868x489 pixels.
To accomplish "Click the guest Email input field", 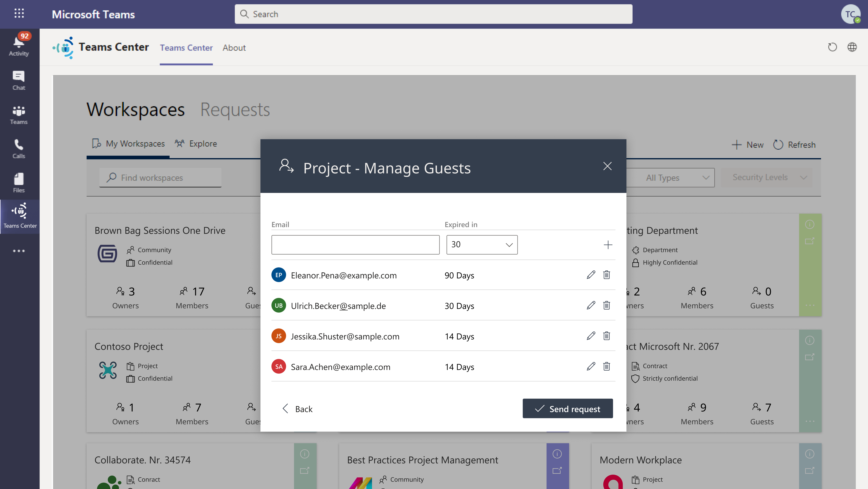I will point(355,245).
